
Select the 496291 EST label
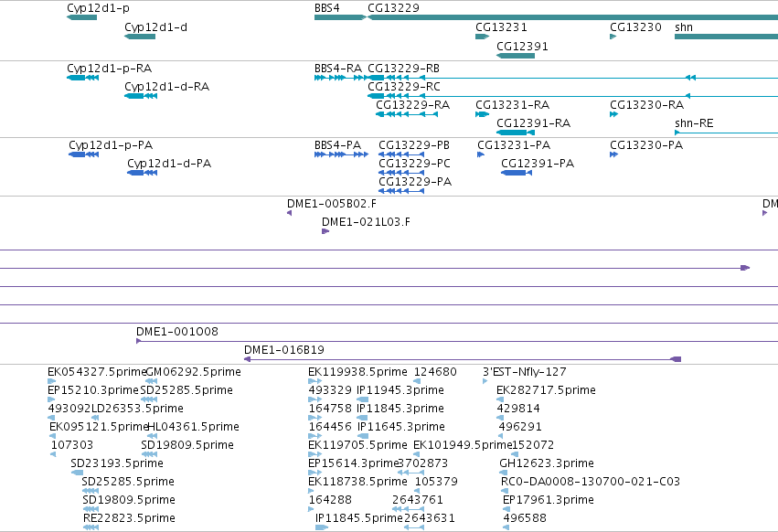tap(520, 427)
